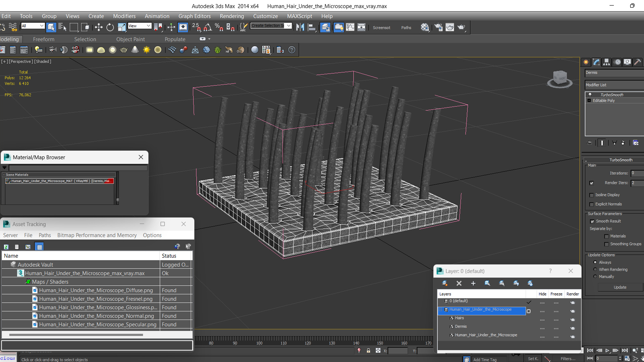Open the Motion command panel tab
Viewport: 644px width, 362px height.
617,62
